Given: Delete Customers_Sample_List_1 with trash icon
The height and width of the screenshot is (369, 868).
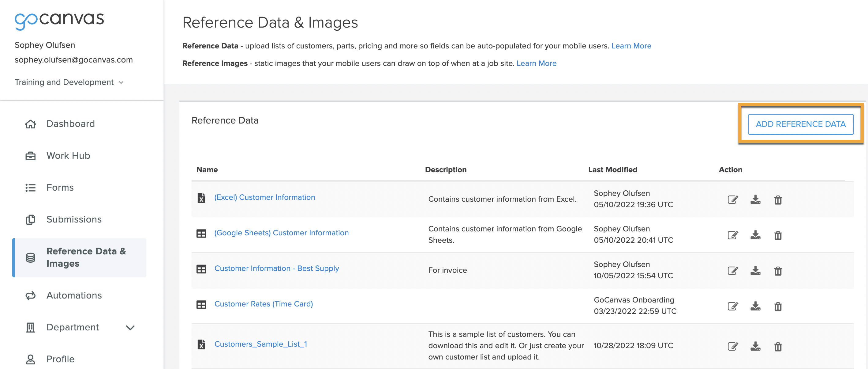Looking at the screenshot, I should click(x=778, y=346).
